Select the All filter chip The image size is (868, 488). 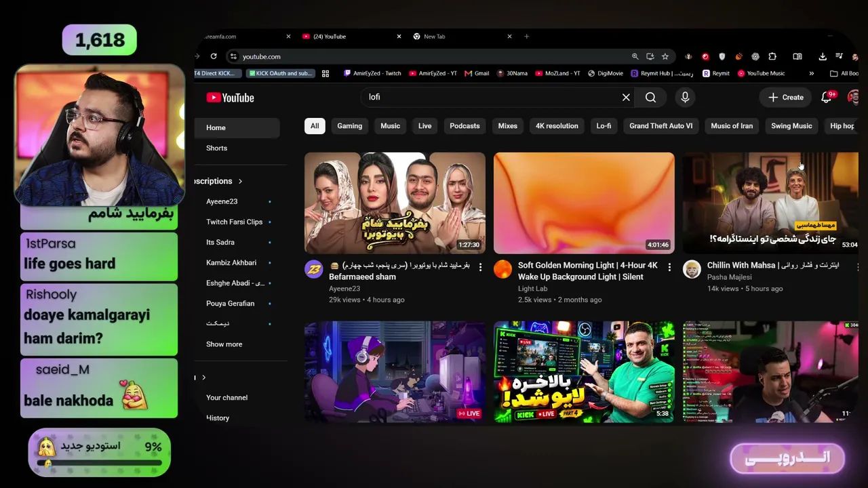pyautogui.click(x=315, y=126)
